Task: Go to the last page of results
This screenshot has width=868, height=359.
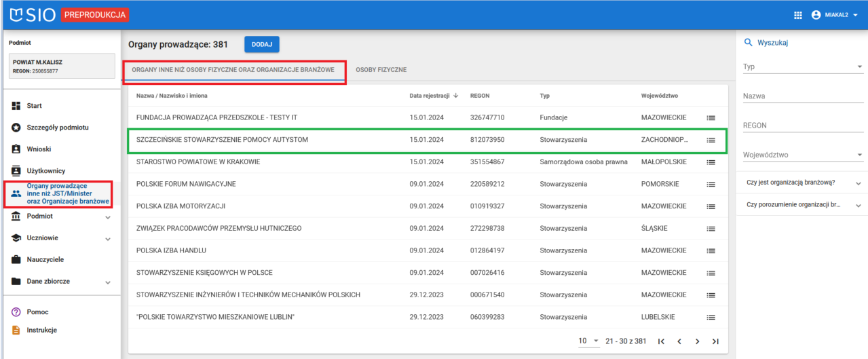Action: pos(715,341)
